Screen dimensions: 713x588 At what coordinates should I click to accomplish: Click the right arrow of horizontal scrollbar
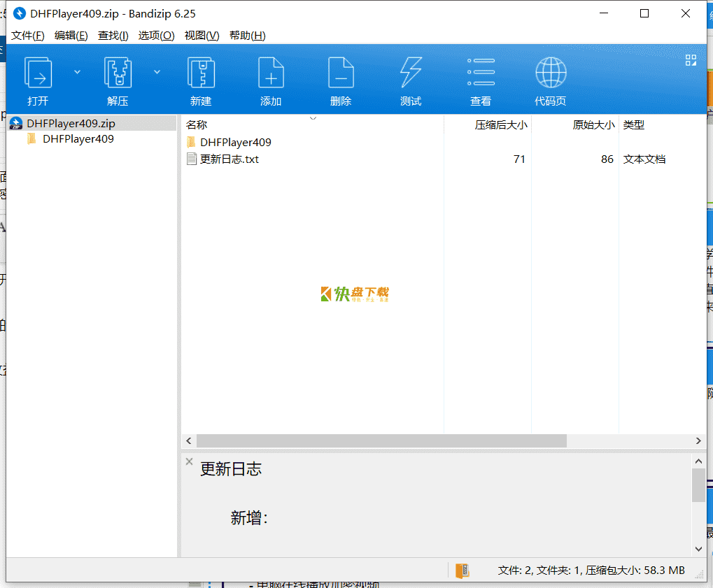pos(698,440)
